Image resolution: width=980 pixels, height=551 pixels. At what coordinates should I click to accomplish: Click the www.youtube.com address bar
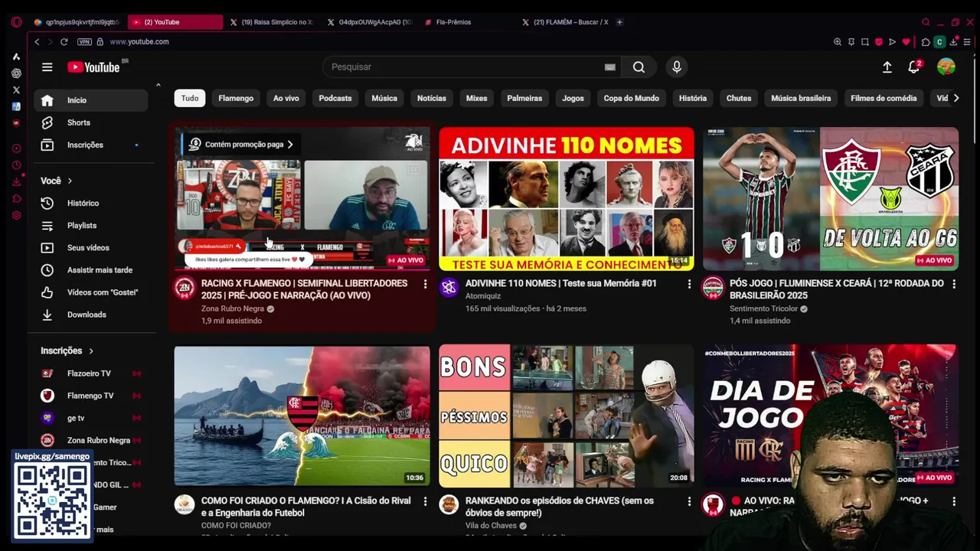pyautogui.click(x=139, y=42)
